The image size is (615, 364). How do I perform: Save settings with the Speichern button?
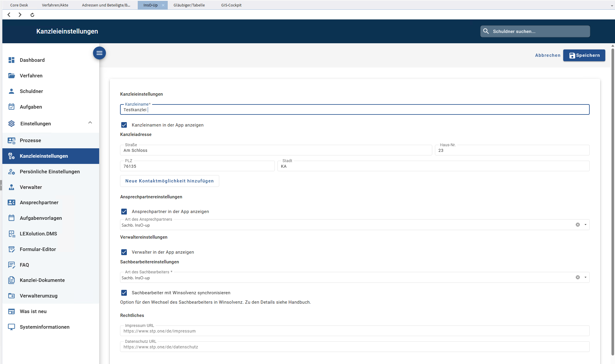(x=584, y=55)
